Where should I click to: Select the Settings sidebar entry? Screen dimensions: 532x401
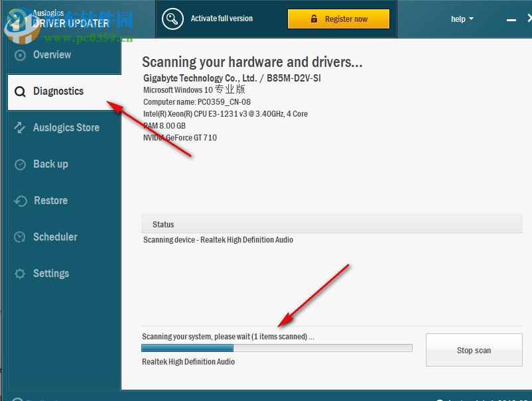point(50,273)
